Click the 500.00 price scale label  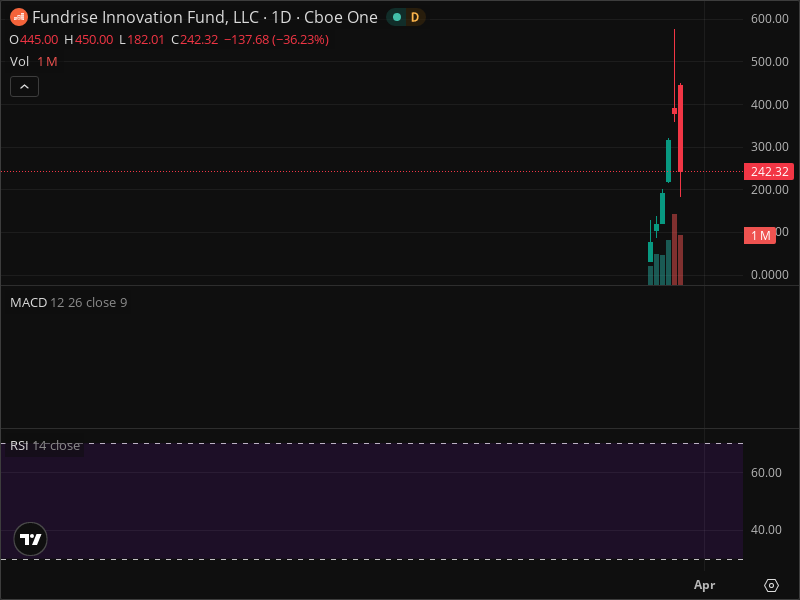point(769,62)
